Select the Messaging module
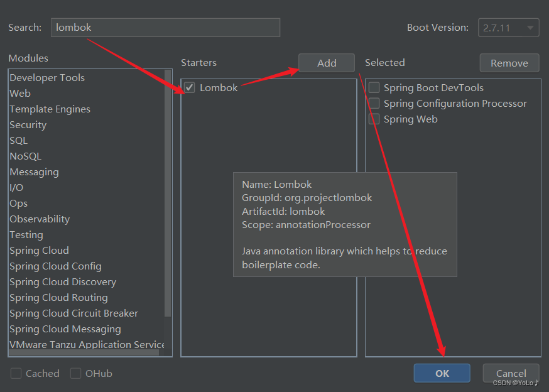 coord(86,172)
